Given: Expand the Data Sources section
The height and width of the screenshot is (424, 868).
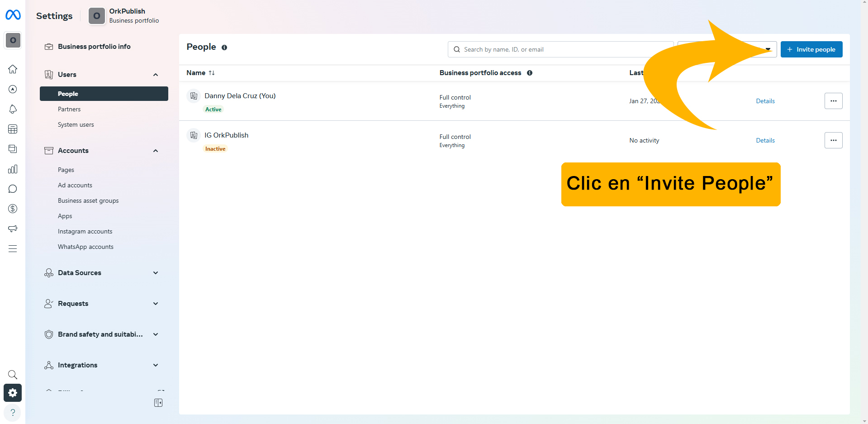Looking at the screenshot, I should coord(156,273).
